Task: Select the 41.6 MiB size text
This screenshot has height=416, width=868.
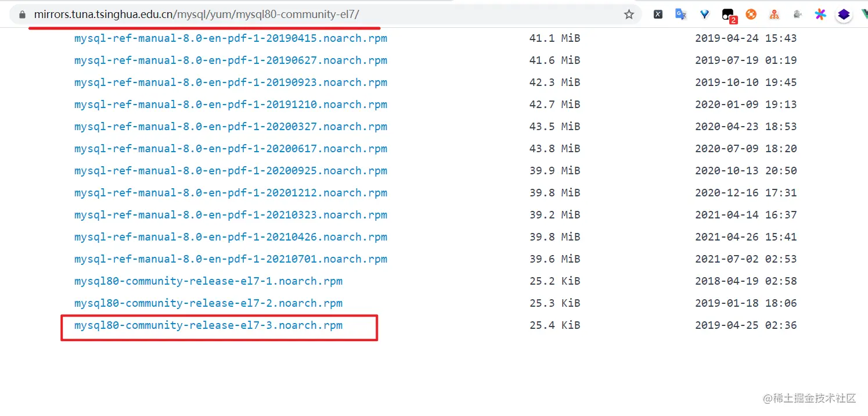Action: (554, 60)
